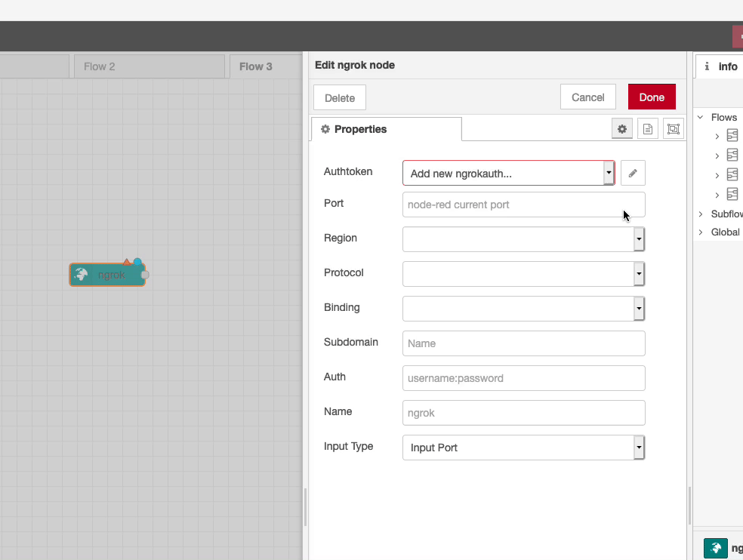The image size is (743, 560).
Task: Focus the Port input field
Action: 523,205
